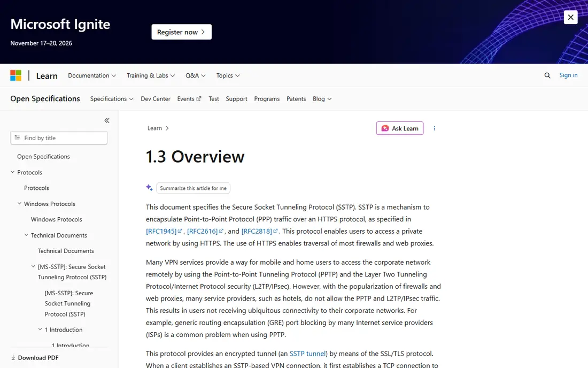Image resolution: width=588 pixels, height=368 pixels.
Task: Sign in to Microsoft Learn
Action: click(x=568, y=75)
